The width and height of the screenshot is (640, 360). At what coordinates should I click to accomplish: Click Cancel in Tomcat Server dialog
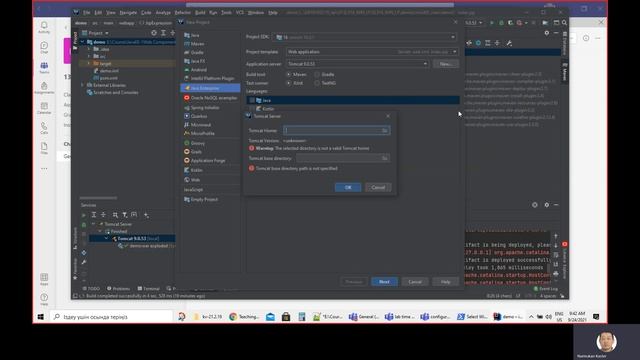click(x=378, y=187)
